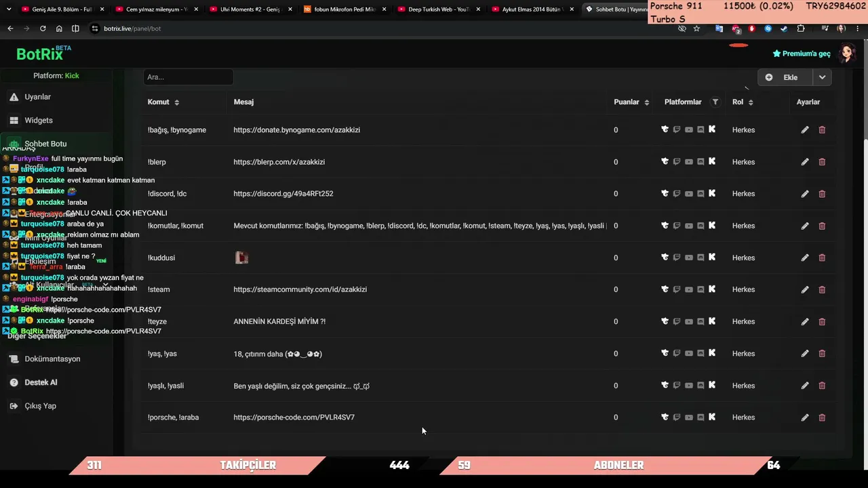Viewport: 868px width, 488px height.
Task: Edit the !komutlar, !komut command
Action: point(805,226)
